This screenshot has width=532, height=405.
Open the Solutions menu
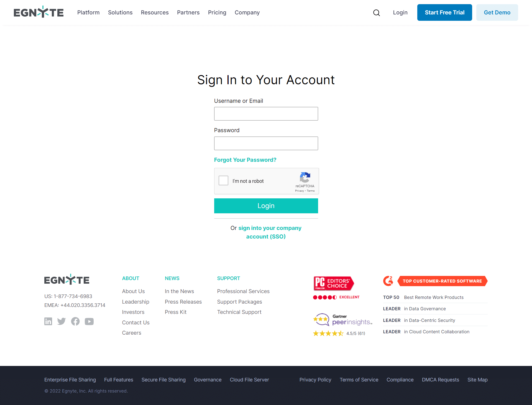click(x=120, y=12)
